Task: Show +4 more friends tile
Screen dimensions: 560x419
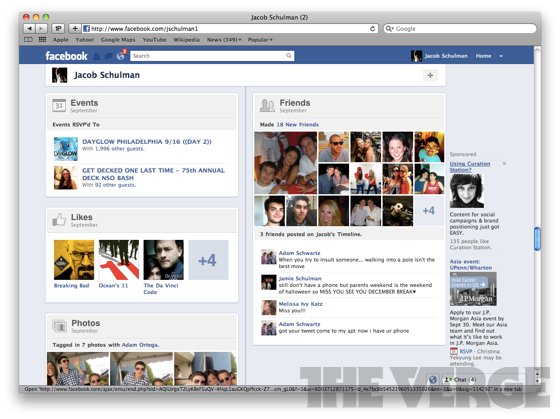Action: coord(429,211)
